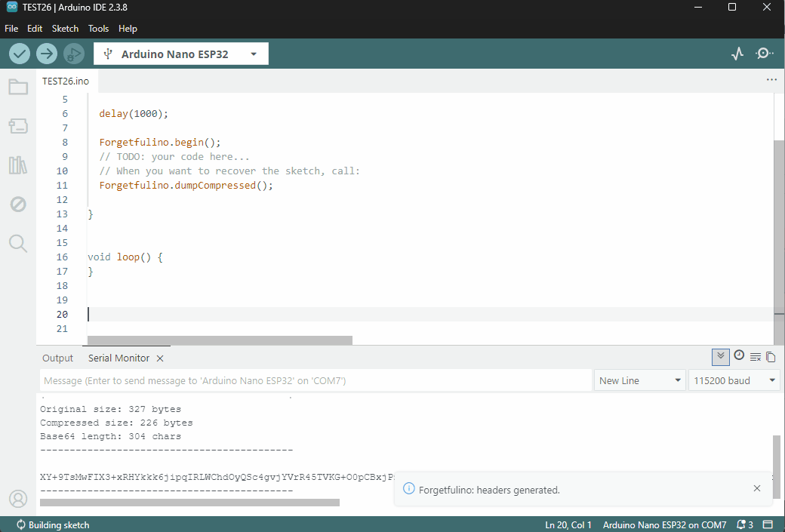The height and width of the screenshot is (532, 785).
Task: Copy the Serial Monitor output
Action: coord(771,357)
